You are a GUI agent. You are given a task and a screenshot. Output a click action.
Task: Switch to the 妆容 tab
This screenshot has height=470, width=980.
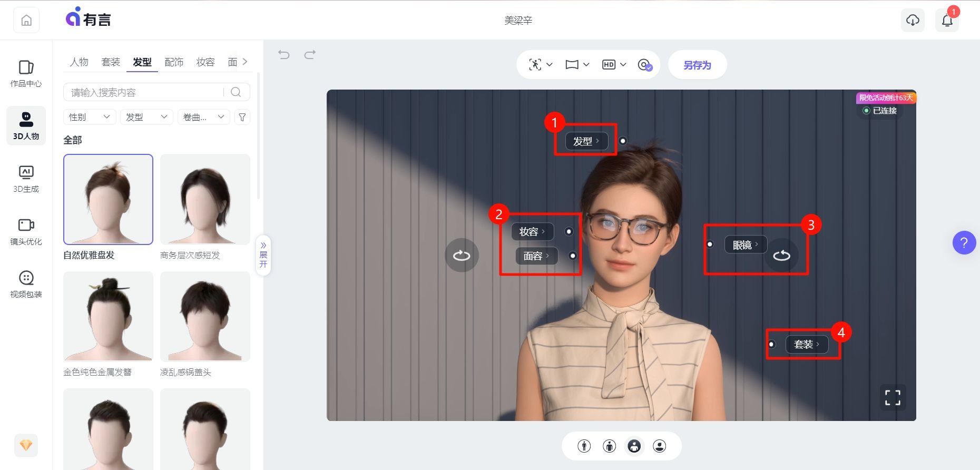click(205, 62)
